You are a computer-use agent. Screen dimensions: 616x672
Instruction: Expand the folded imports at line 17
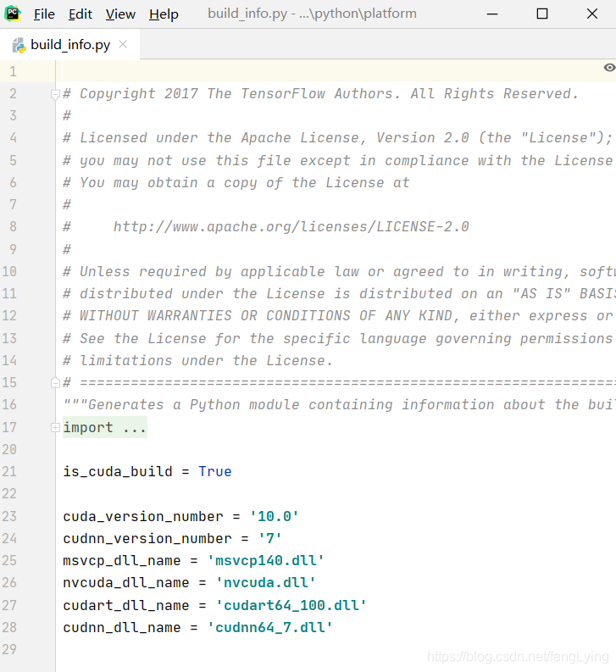click(55, 427)
